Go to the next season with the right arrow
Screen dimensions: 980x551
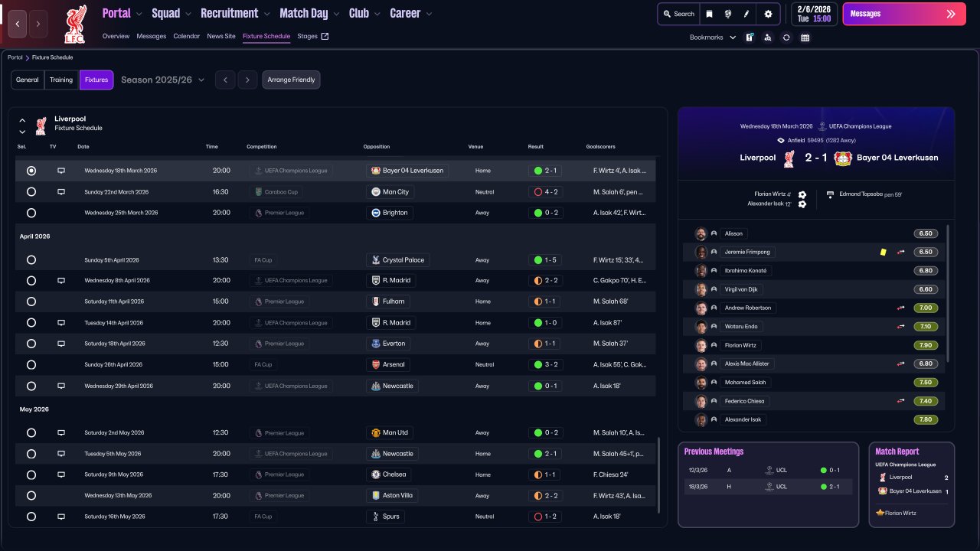tap(247, 80)
